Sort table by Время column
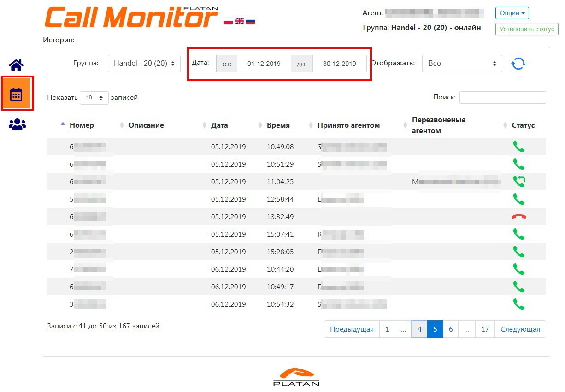Viewport: 565px width, 392px height. 278,125
